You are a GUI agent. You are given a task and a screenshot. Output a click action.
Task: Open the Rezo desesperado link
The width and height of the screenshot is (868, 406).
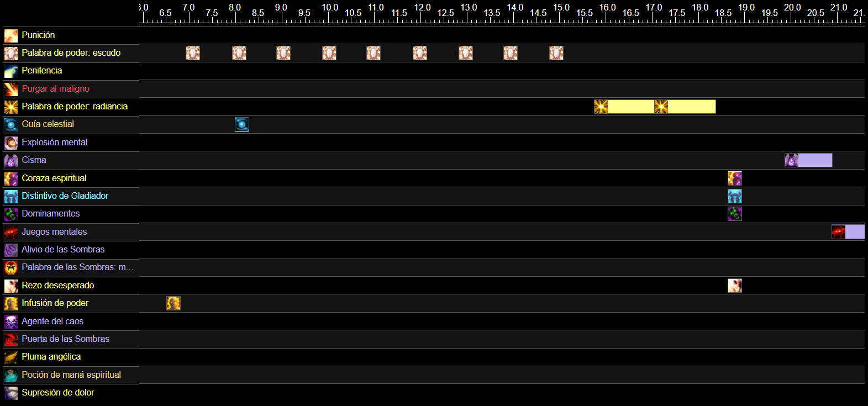57,285
